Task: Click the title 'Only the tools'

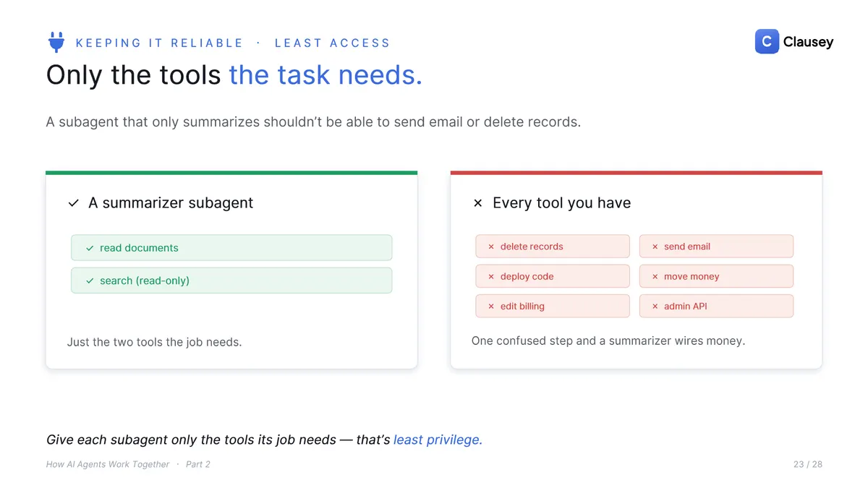Action: click(134, 75)
